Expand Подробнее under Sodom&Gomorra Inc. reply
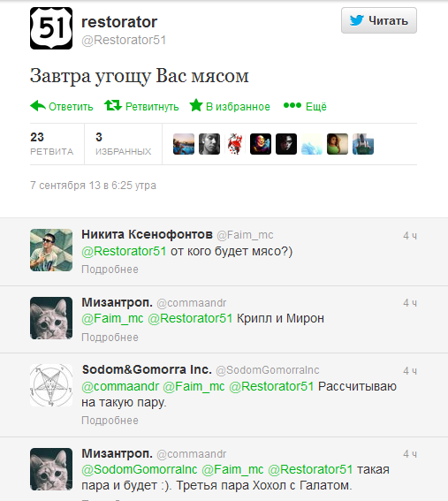Screen dimensions: 448x501 (110, 421)
